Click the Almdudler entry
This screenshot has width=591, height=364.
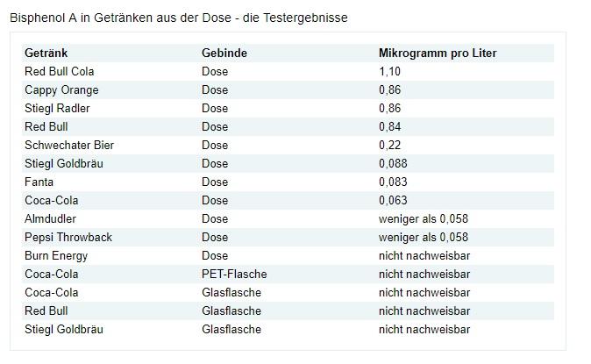click(50, 219)
